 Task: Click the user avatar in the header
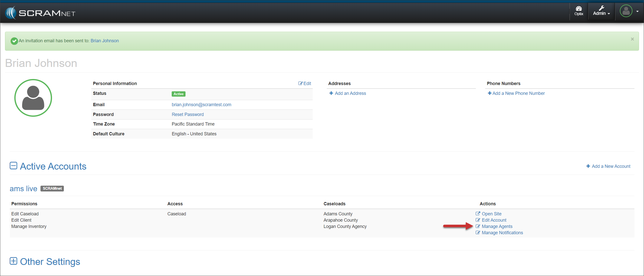[626, 11]
